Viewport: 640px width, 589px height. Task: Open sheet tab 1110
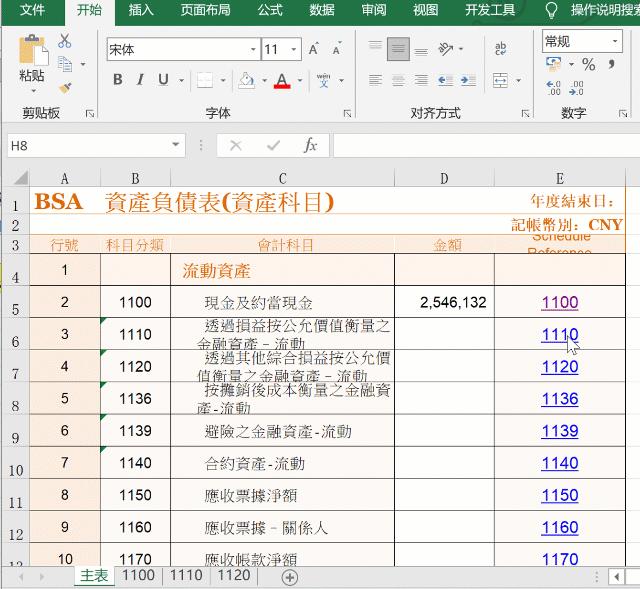point(186,576)
